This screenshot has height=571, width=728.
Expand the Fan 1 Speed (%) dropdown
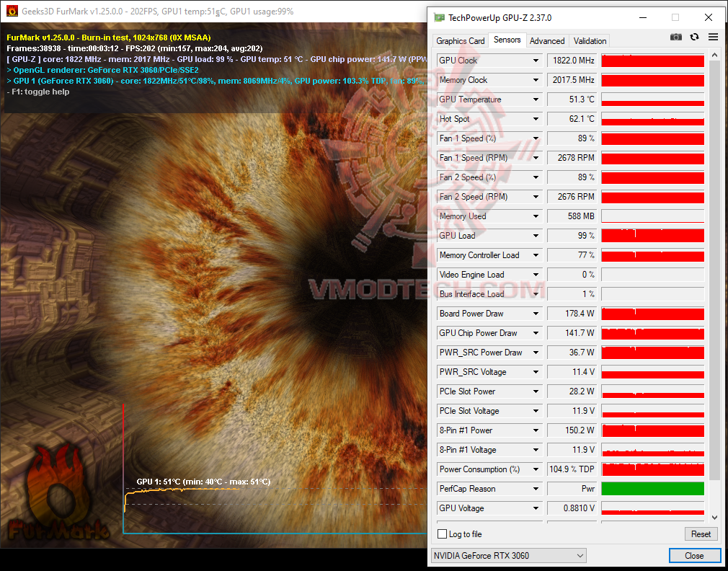pyautogui.click(x=536, y=138)
